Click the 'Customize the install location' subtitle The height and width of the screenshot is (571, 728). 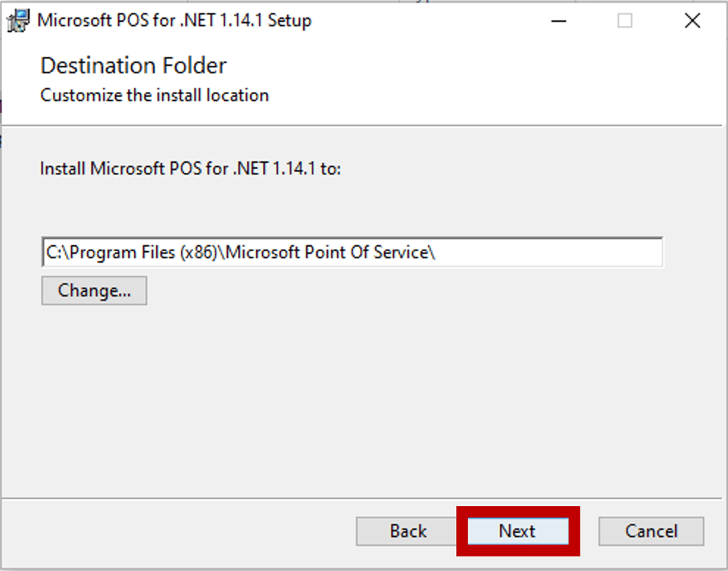pos(154,96)
